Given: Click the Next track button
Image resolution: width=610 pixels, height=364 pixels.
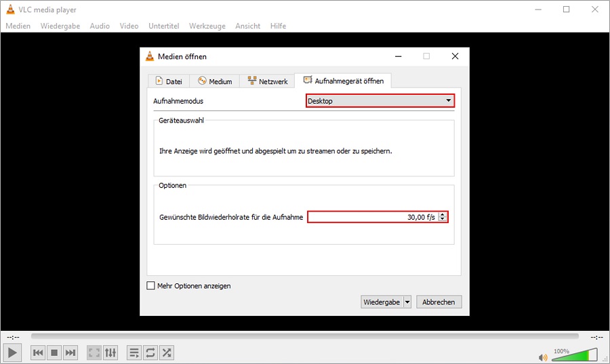Looking at the screenshot, I should (70, 352).
